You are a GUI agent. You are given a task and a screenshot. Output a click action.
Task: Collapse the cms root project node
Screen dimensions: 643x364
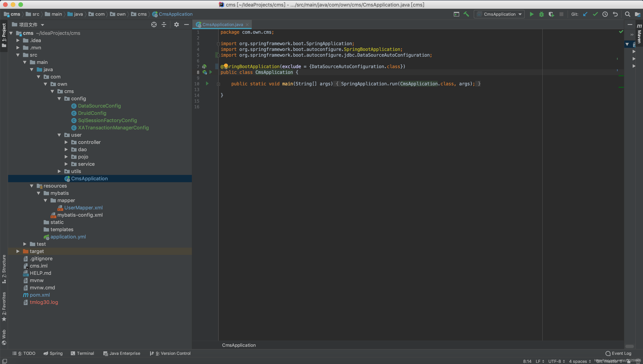click(x=11, y=33)
